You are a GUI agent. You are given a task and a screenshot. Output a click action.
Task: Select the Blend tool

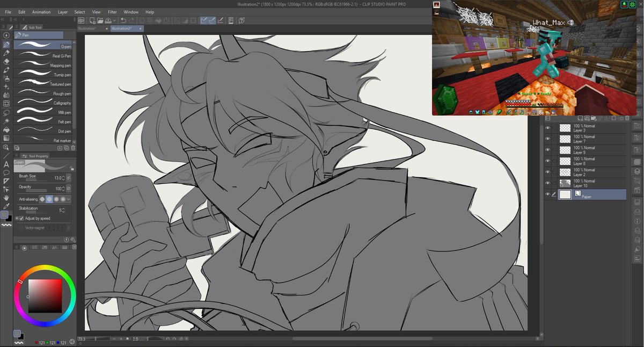(8, 95)
